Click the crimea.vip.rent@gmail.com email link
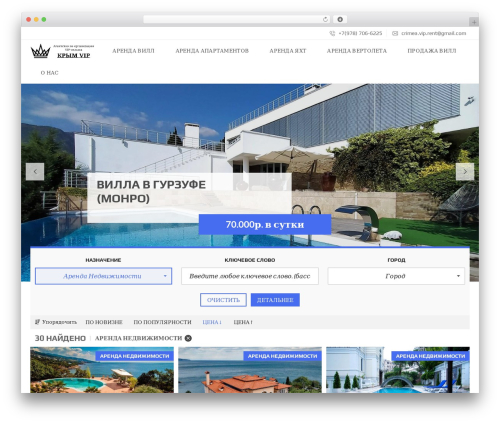 [x=434, y=33]
